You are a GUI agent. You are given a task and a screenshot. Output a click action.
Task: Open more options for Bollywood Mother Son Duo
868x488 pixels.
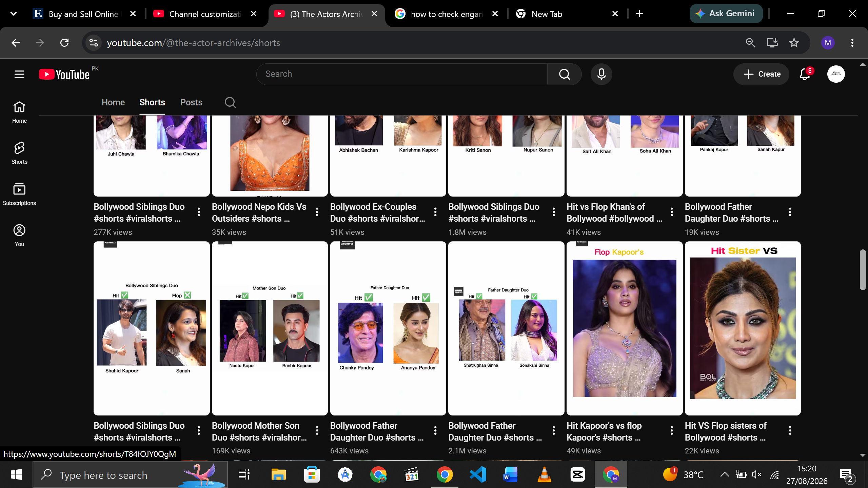pyautogui.click(x=317, y=431)
